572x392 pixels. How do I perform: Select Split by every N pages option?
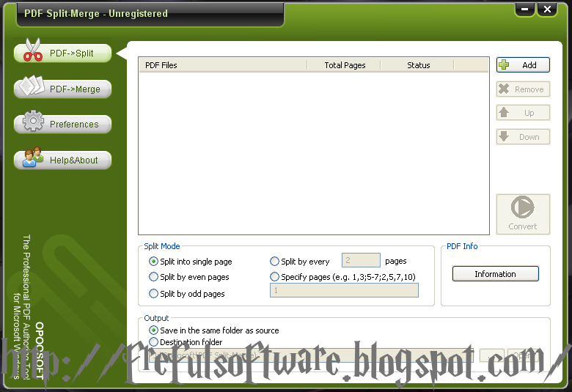pos(299,261)
